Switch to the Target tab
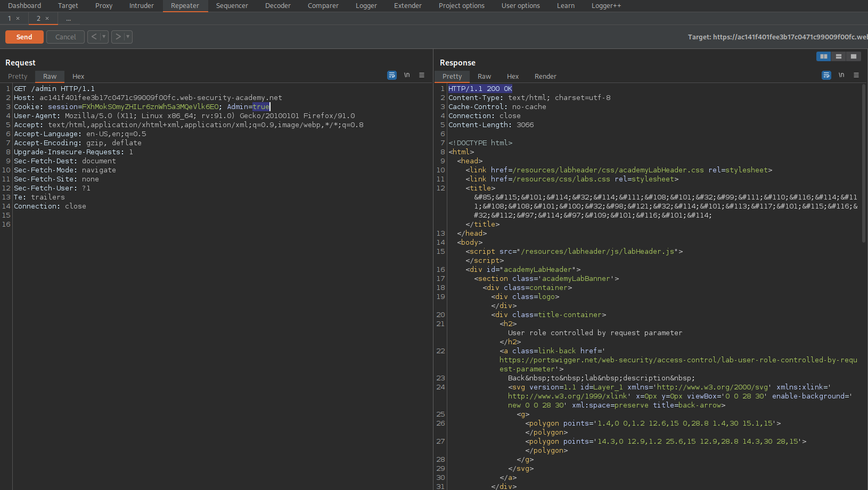This screenshot has width=868, height=490. point(68,6)
